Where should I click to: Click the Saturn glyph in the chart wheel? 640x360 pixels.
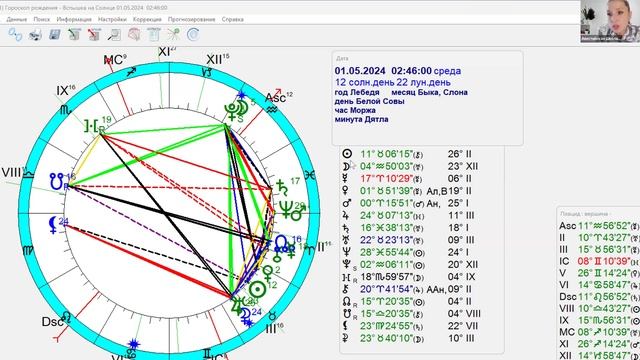(x=282, y=187)
